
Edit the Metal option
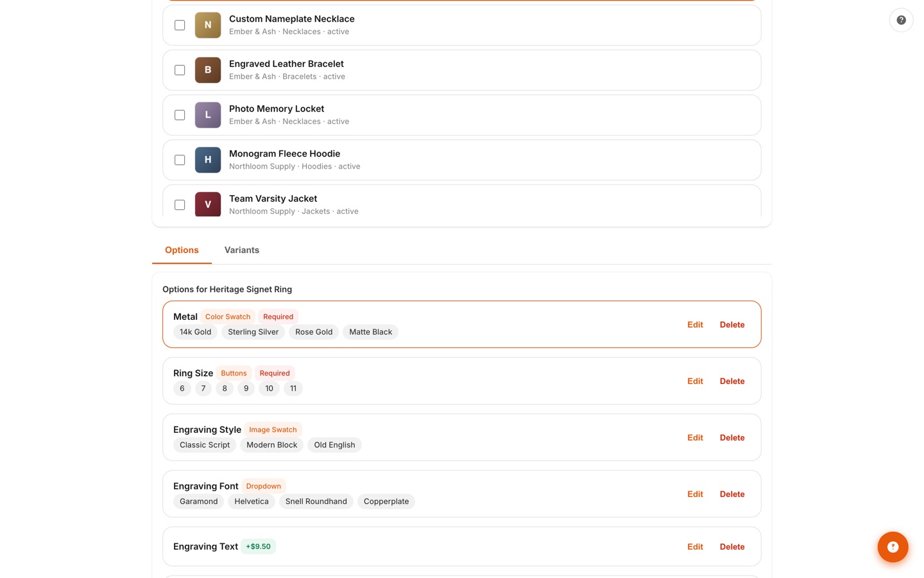pyautogui.click(x=695, y=324)
